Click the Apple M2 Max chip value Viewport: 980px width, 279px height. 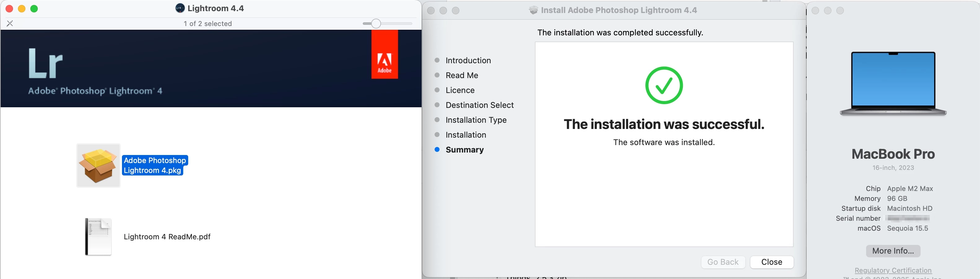[x=910, y=188]
